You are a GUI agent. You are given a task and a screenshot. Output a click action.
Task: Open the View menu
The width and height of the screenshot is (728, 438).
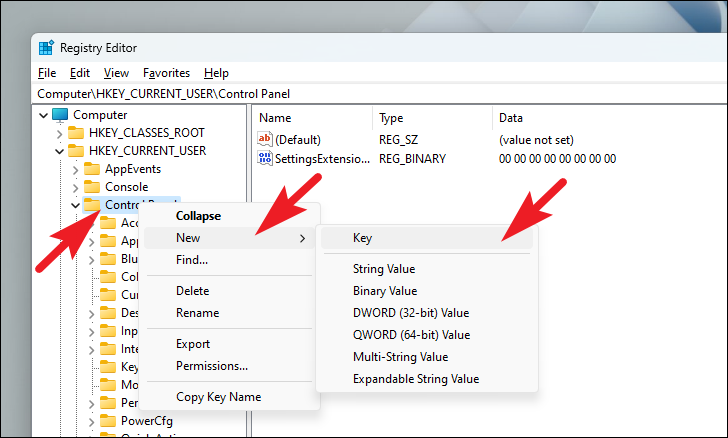[x=116, y=73]
